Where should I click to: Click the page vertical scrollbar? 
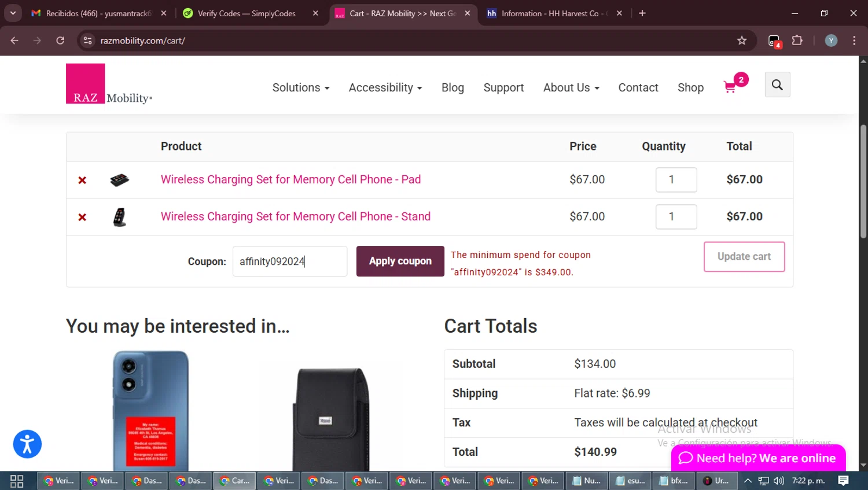click(863, 180)
